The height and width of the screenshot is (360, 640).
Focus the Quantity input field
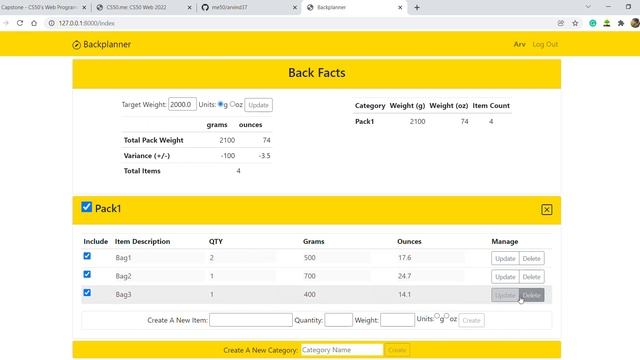click(x=338, y=320)
